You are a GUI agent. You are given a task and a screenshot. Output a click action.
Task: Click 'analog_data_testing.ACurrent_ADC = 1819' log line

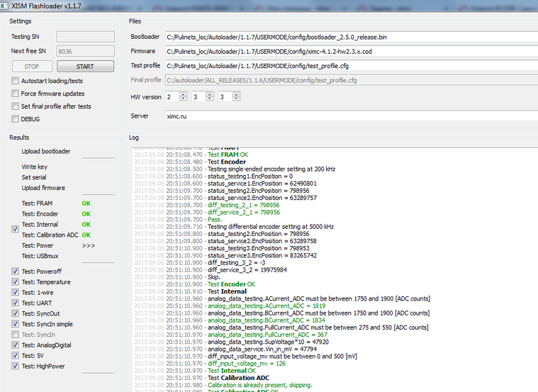267,306
